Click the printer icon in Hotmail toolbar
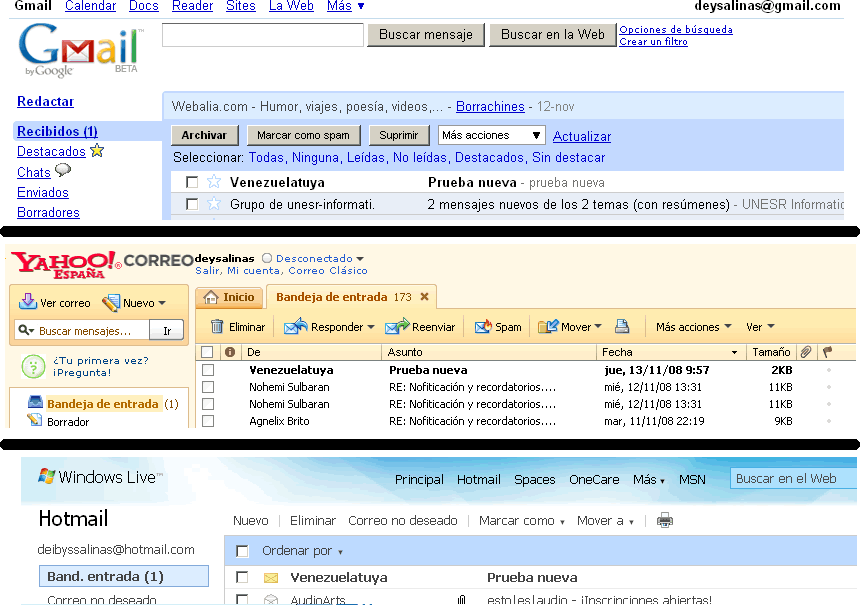The image size is (860, 605). tap(665, 520)
